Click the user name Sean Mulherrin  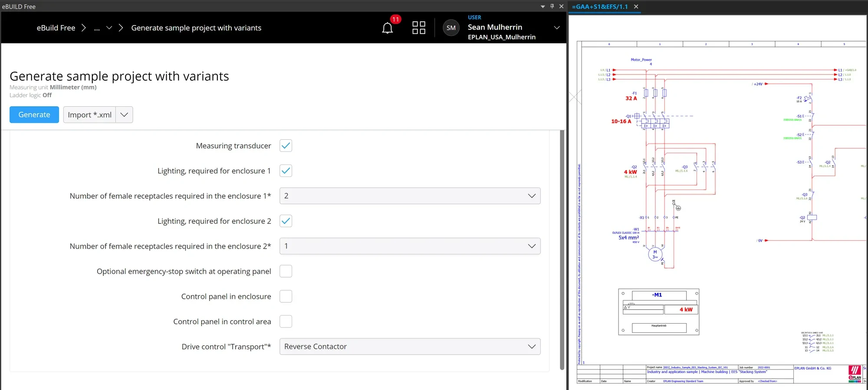click(495, 27)
